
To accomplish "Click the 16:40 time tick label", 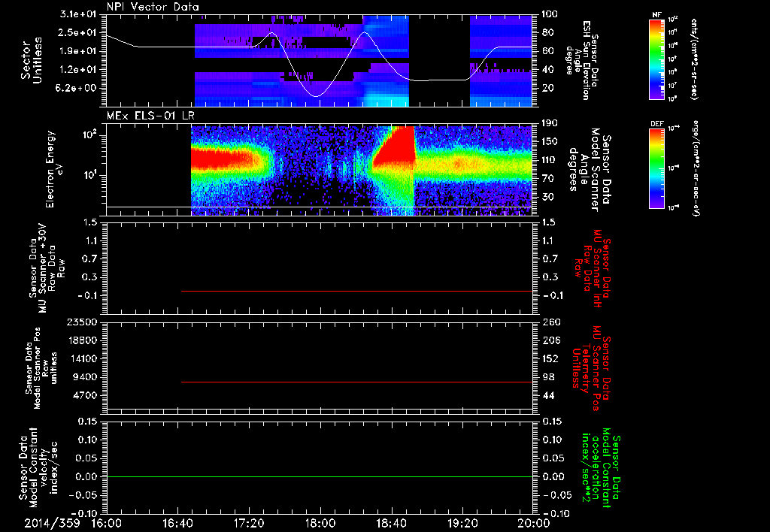I will click(x=177, y=523).
